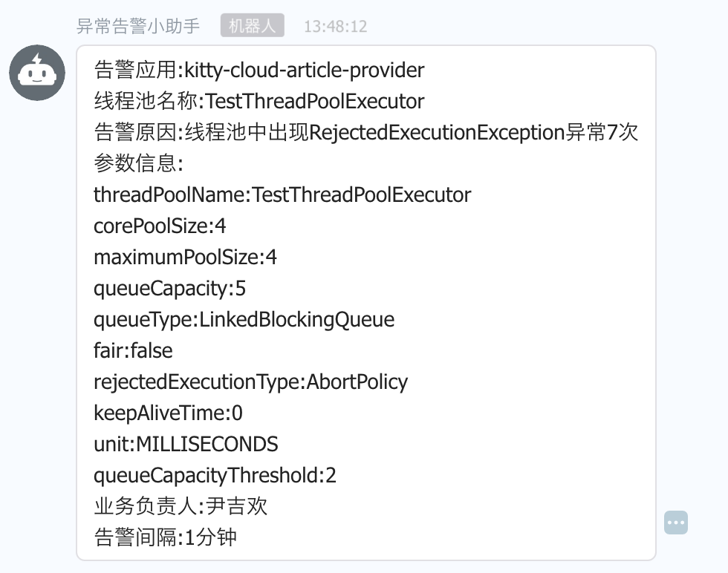The image size is (728, 573).
Task: Click the 参数信息 heading line
Action: point(138,164)
